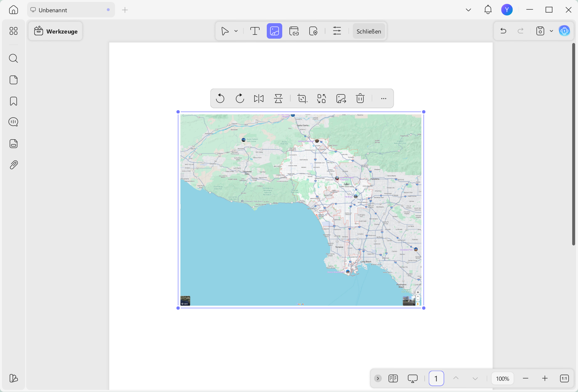Open the save options dropdown arrow

click(x=551, y=31)
